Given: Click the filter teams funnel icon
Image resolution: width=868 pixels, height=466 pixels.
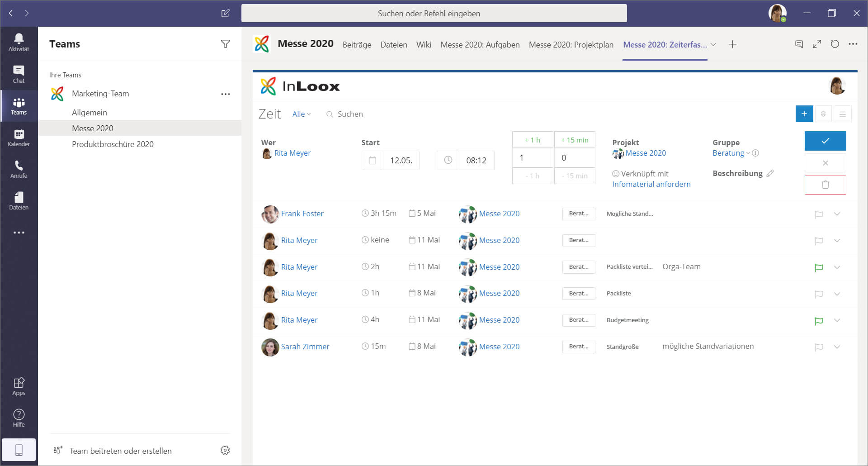Looking at the screenshot, I should point(225,44).
